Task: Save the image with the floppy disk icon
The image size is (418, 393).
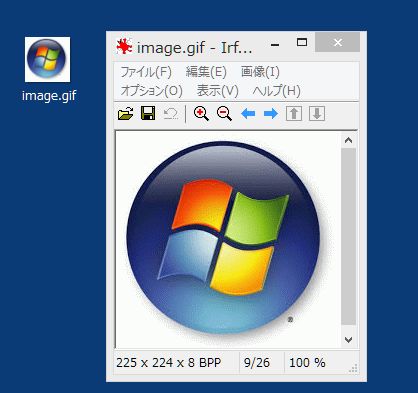Action: click(x=148, y=113)
